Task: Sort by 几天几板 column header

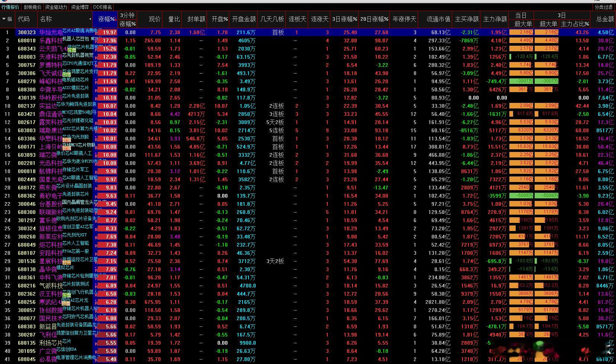Action: (272, 19)
